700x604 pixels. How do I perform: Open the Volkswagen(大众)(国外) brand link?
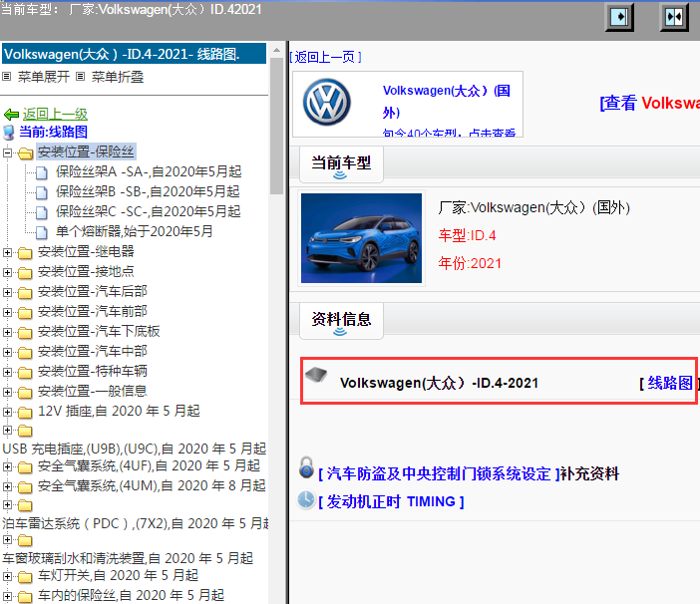[447, 102]
